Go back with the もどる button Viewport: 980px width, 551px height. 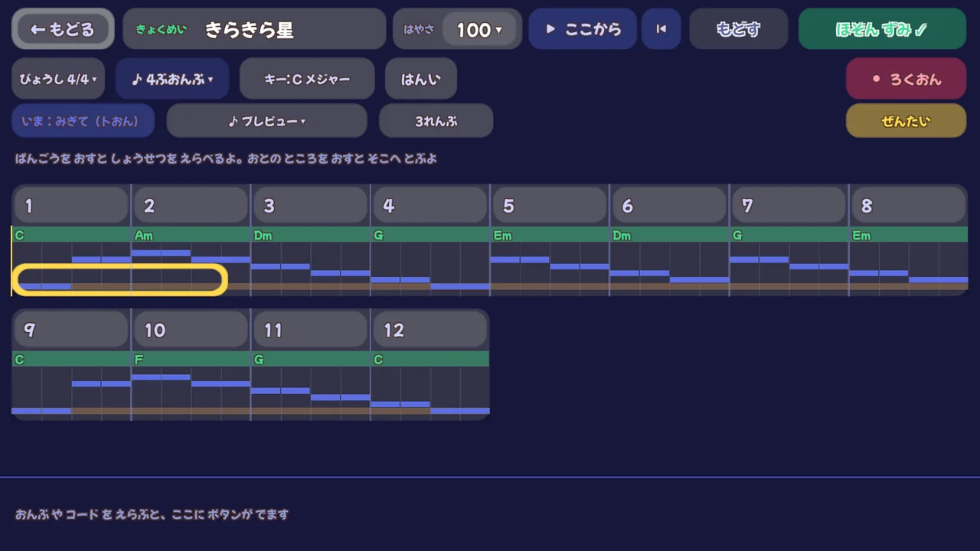click(x=63, y=29)
